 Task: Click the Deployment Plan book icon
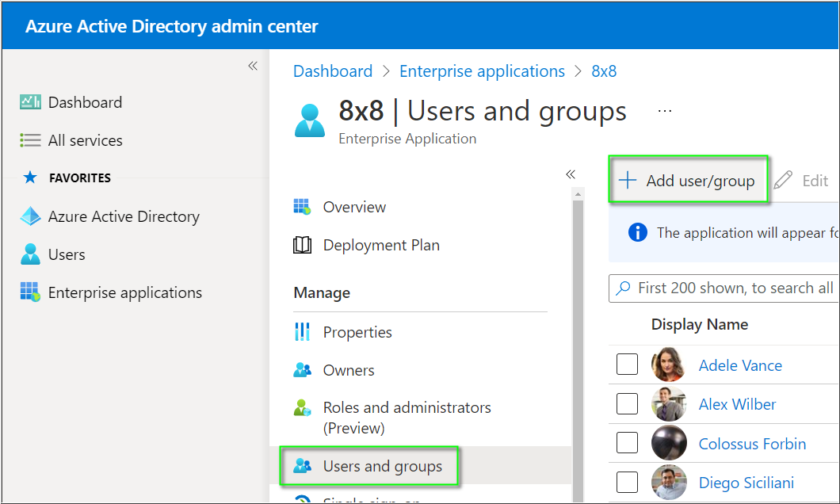pyautogui.click(x=302, y=245)
